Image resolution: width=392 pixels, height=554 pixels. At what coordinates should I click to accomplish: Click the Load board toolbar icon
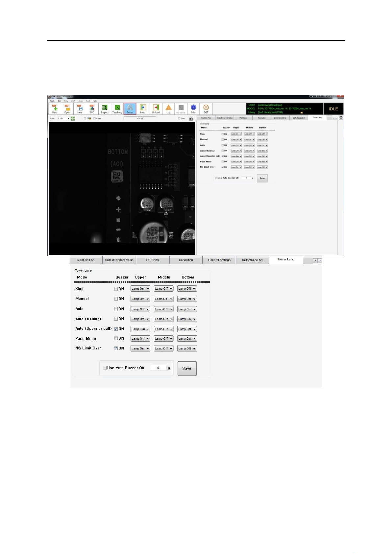click(143, 108)
